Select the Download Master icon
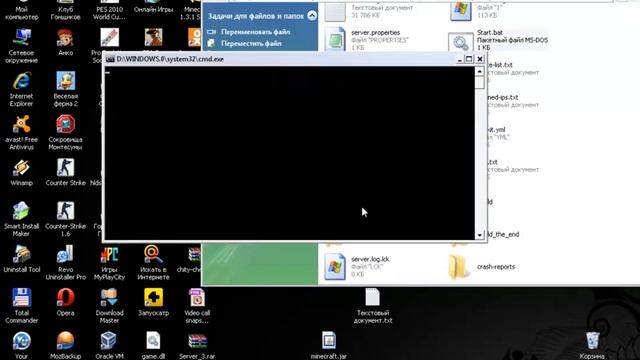The image size is (640, 360). click(109, 298)
